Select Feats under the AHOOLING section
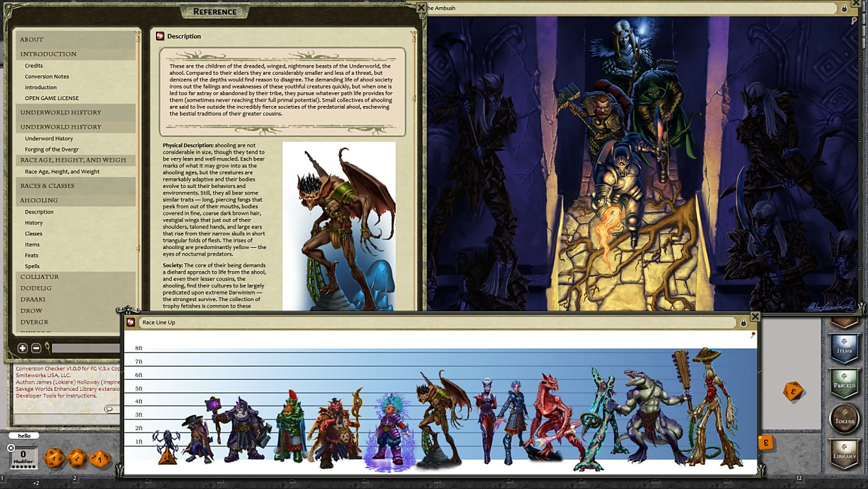 [x=33, y=255]
